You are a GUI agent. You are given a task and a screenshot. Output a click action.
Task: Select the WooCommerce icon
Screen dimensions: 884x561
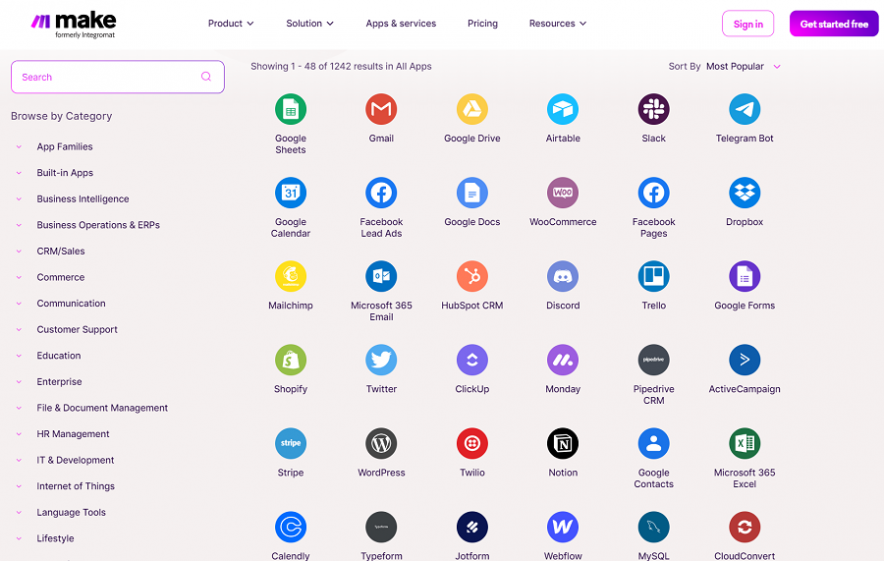pos(563,192)
